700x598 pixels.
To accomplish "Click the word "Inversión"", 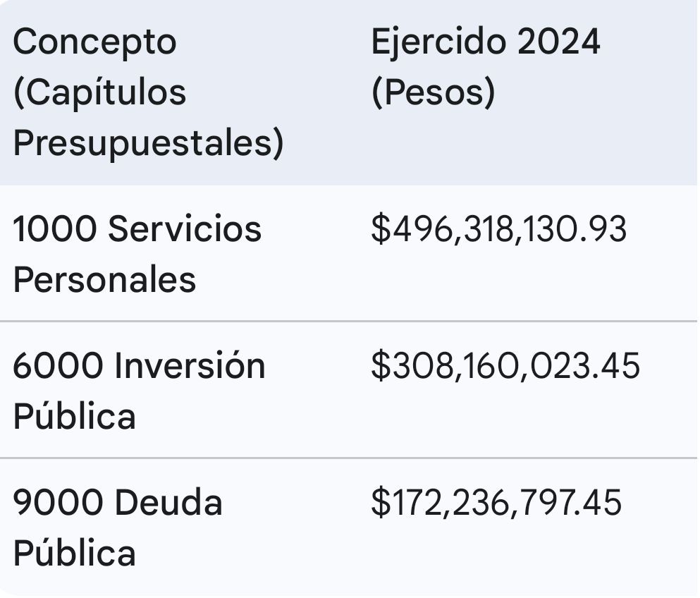I will 190,366.
